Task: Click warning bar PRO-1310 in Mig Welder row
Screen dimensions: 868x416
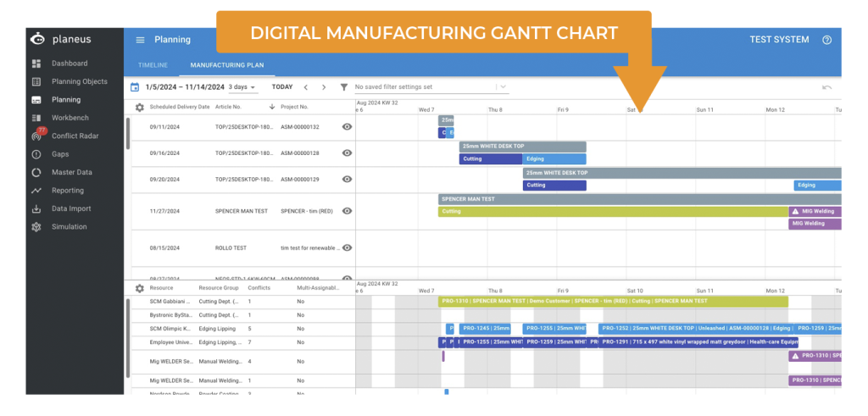Action: [x=815, y=356]
